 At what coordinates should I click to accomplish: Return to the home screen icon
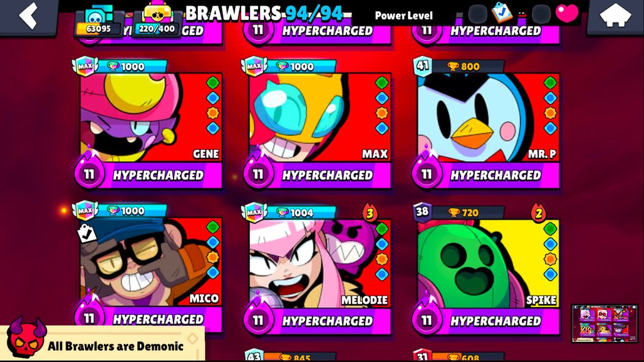[x=615, y=16]
